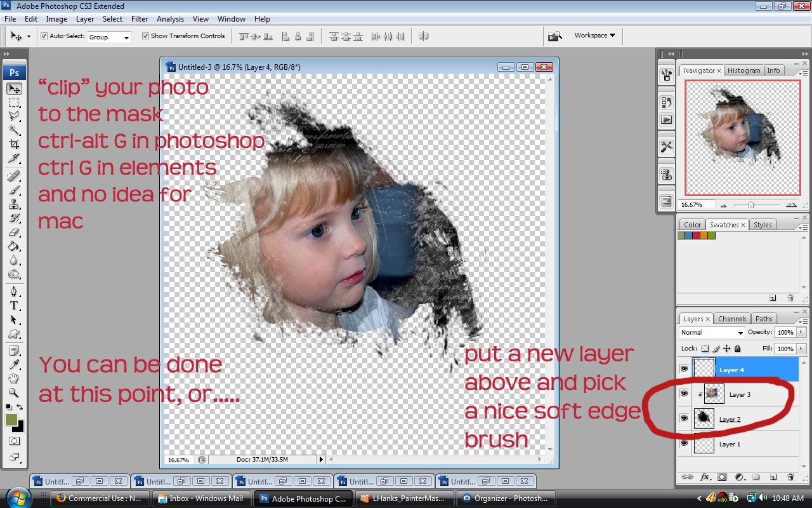Add a layer style with fx button

click(x=705, y=477)
